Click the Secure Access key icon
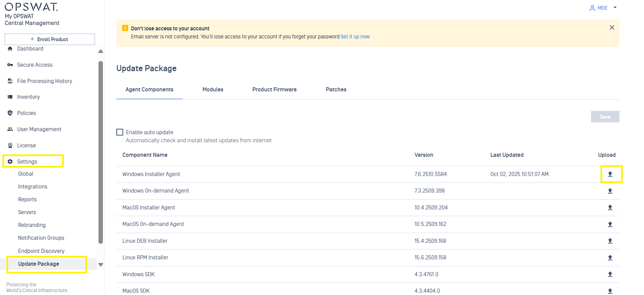Viewport: 644px width, 295px height. [x=10, y=65]
